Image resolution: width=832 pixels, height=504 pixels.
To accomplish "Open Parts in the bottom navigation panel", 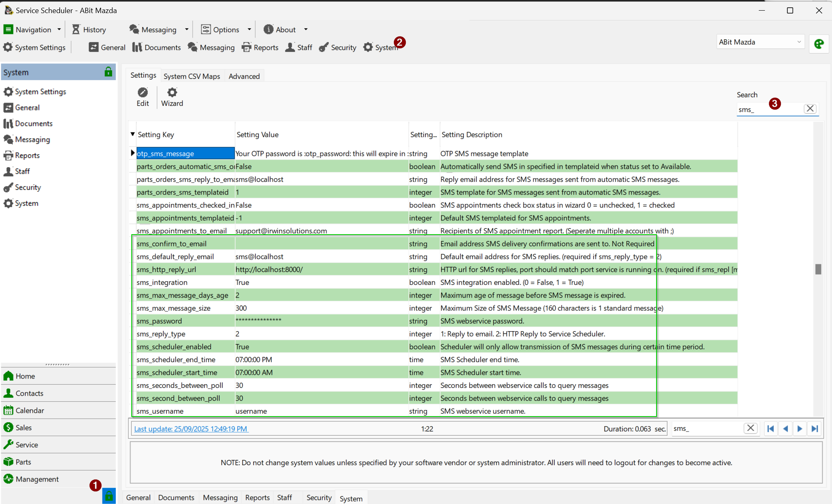I will [23, 462].
